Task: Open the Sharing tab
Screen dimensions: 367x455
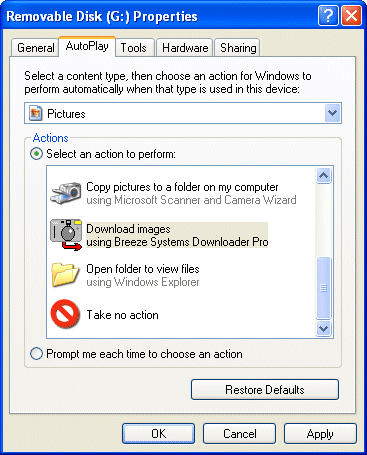Action: (238, 48)
